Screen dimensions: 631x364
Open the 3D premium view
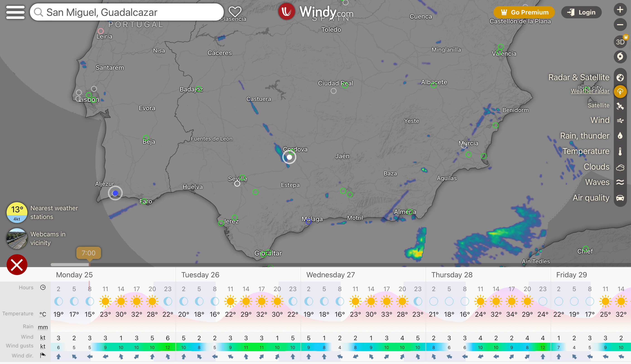coord(620,42)
